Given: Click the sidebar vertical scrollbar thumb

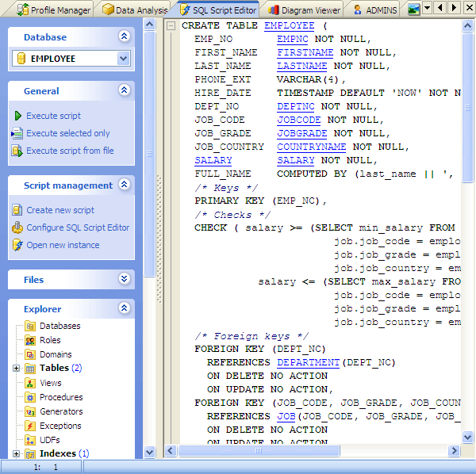Looking at the screenshot, I should point(149,154).
